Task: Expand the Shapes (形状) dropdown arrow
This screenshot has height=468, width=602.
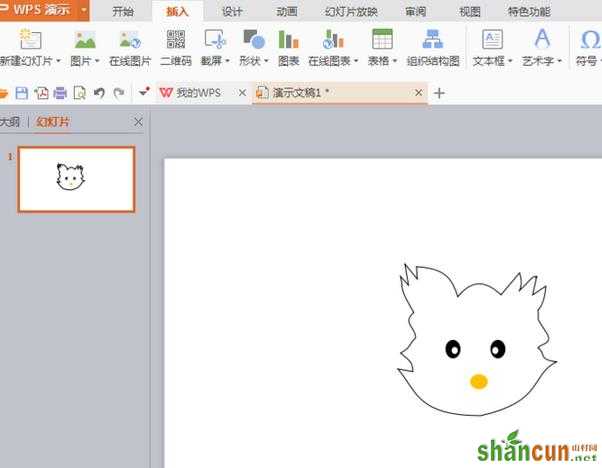Action: 266,61
